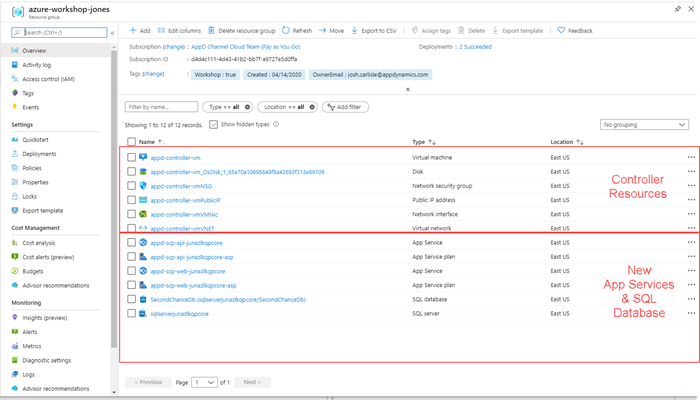Open the Location == all filter
700x400 pixels.
288,107
